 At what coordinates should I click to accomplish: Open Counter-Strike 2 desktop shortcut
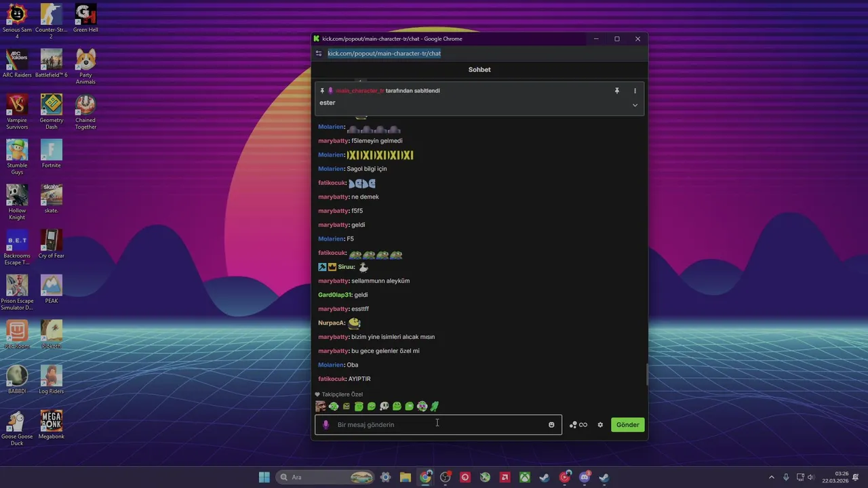coord(51,22)
